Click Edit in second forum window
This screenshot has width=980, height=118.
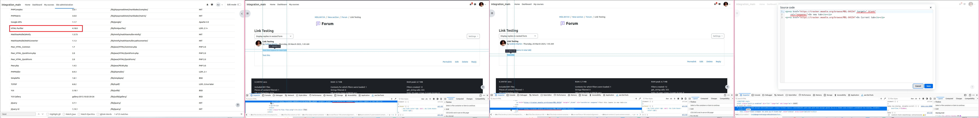coord(701,61)
